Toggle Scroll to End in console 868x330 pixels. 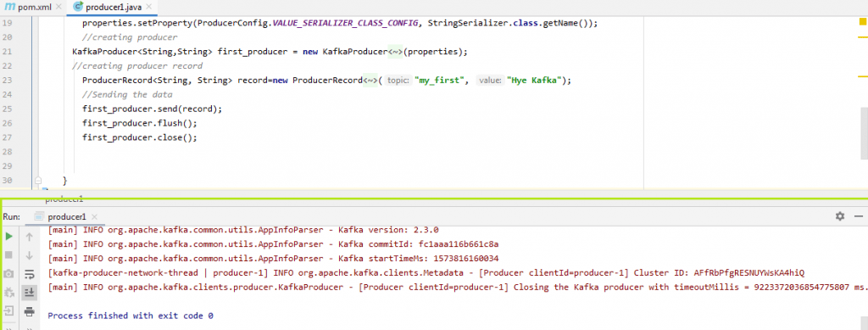[30, 293]
